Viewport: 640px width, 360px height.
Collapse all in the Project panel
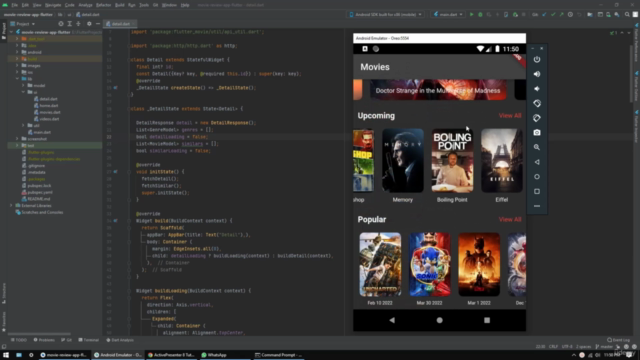[78, 24]
